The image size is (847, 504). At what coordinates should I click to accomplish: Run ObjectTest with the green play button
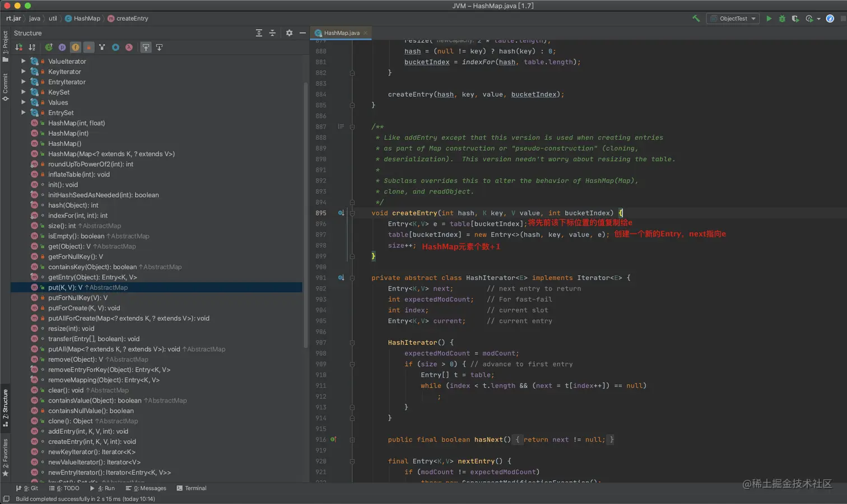click(x=769, y=18)
